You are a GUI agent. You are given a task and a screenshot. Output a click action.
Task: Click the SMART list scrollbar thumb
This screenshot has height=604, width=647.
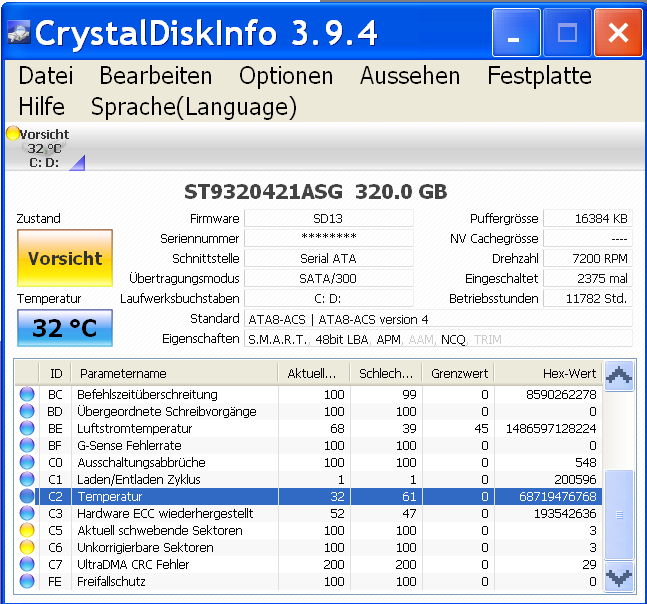point(619,514)
